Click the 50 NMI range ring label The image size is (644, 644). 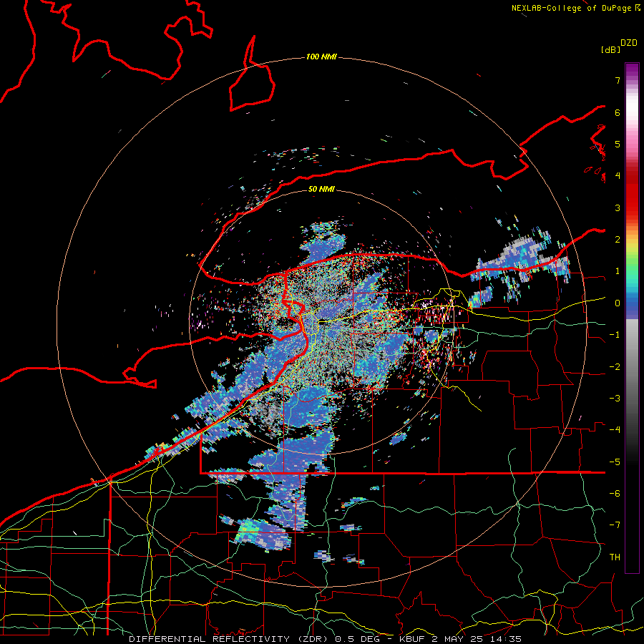321,189
